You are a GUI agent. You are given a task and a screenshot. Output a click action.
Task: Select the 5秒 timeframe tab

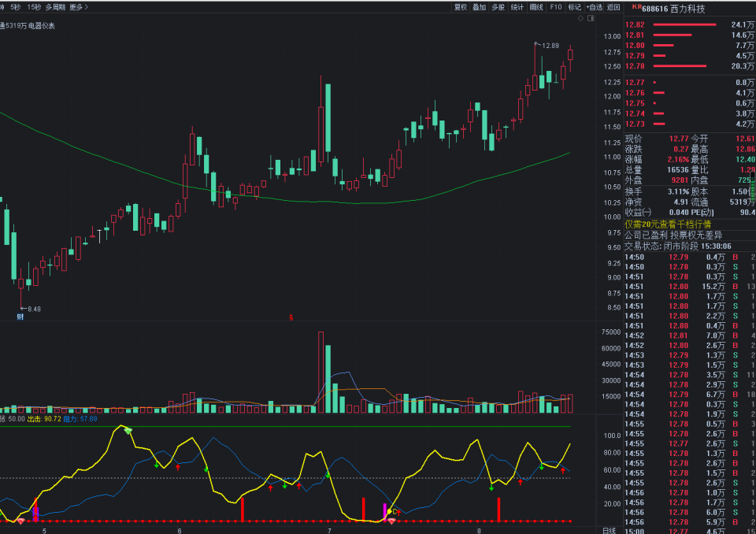(x=15, y=7)
